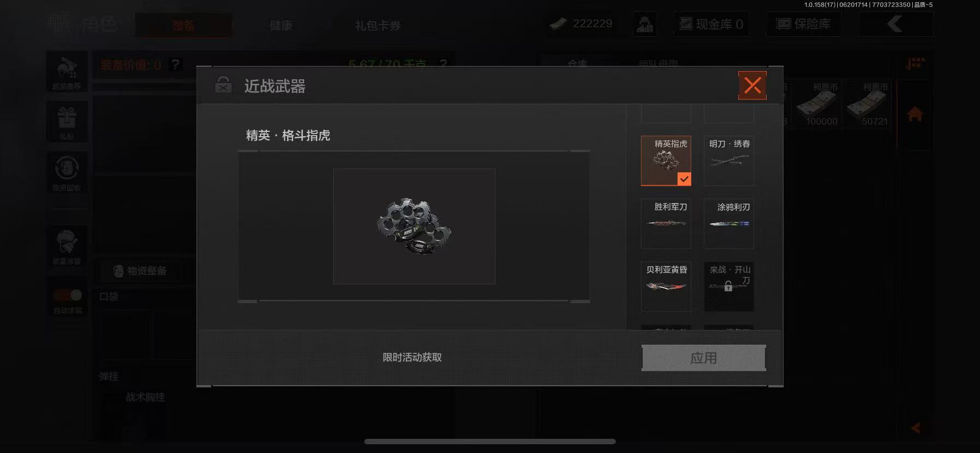Open the 物资回收 recycle icon
Viewport: 980px width, 453px height.
pos(67,172)
